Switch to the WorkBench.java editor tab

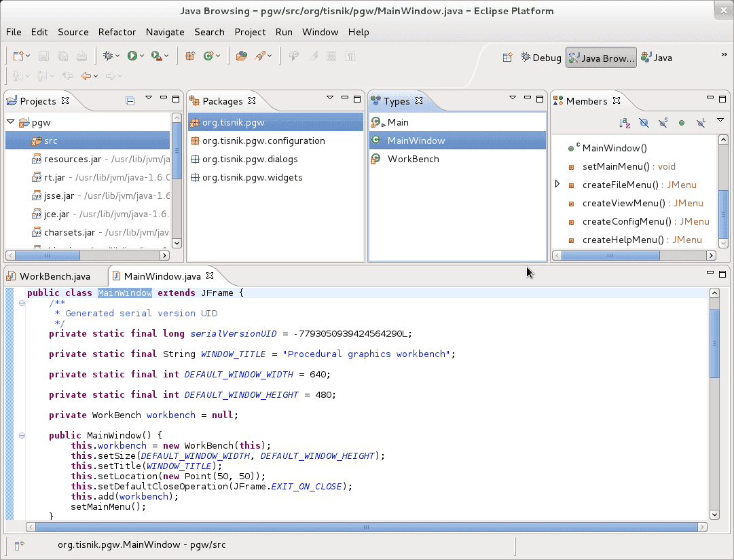[54, 276]
